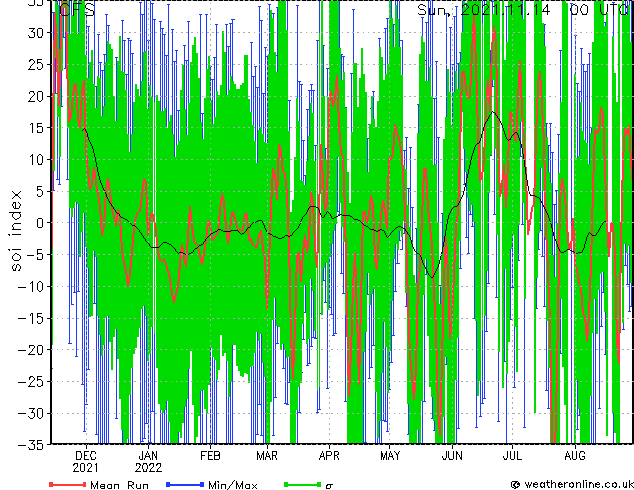The height and width of the screenshot is (490, 634).
Task: Click the 'AUG' month label
Action: pyautogui.click(x=575, y=456)
